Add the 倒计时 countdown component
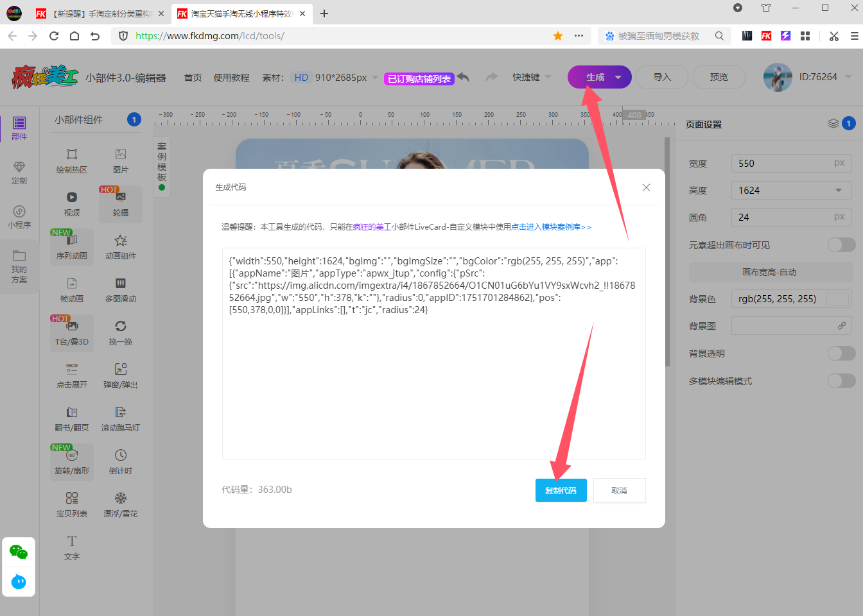 click(x=121, y=462)
